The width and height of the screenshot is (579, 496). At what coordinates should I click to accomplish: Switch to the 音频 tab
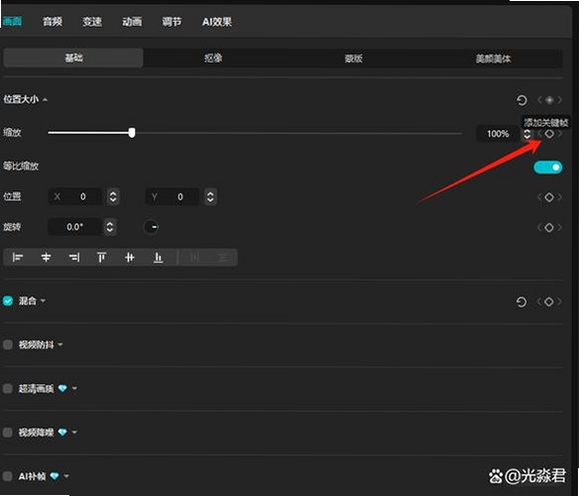(x=52, y=21)
